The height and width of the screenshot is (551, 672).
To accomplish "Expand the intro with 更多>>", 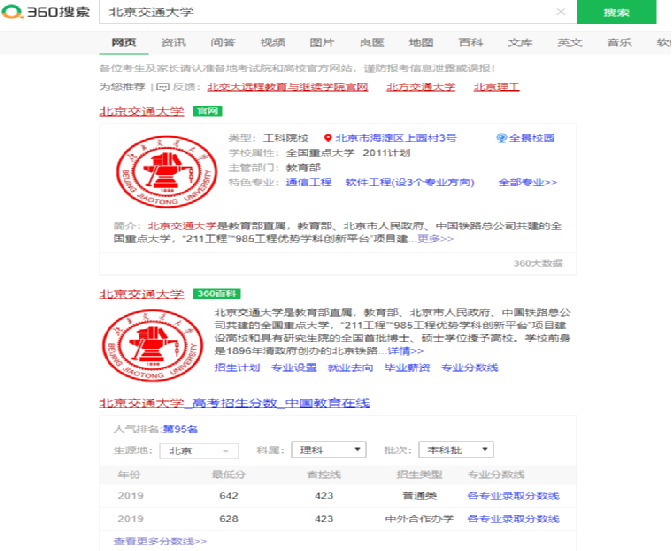I will coord(435,238).
